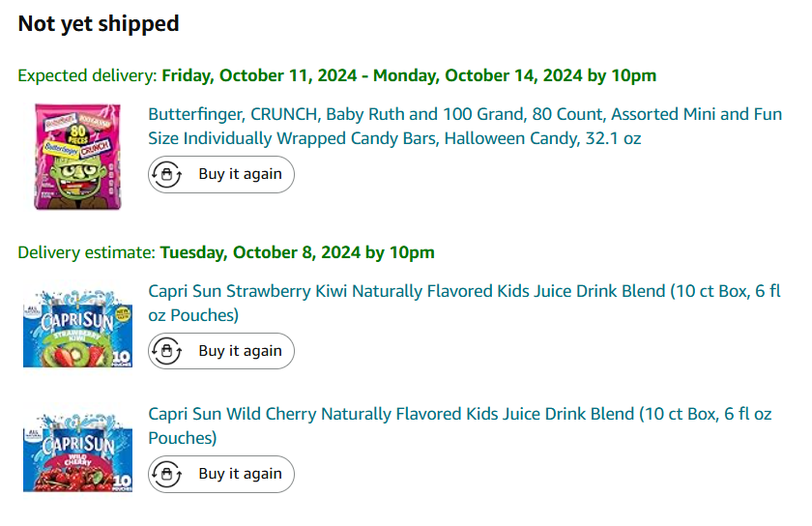Select the Tuesday, October 8 delivery date text
Viewport: 812px width, 526px height.
(x=297, y=252)
